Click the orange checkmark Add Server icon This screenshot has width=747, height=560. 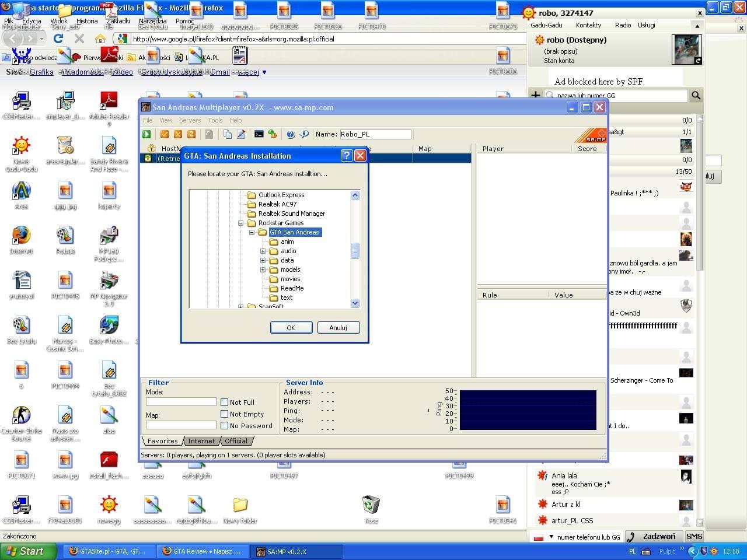(165, 134)
